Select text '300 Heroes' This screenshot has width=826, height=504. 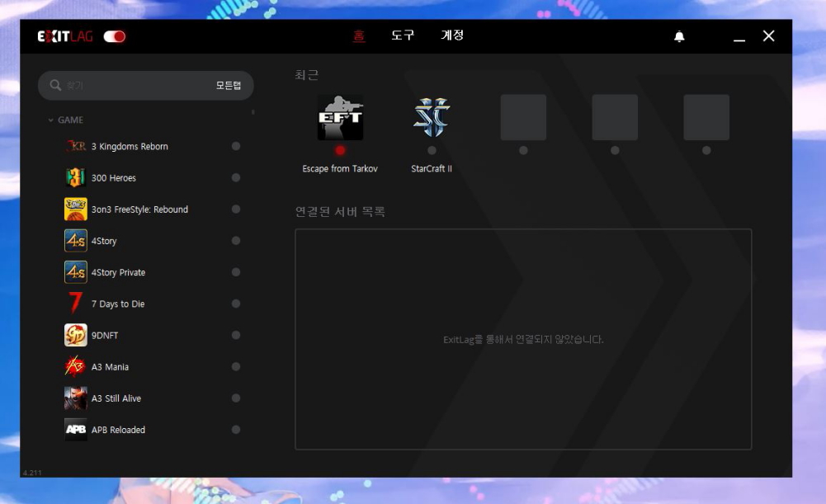tap(113, 178)
